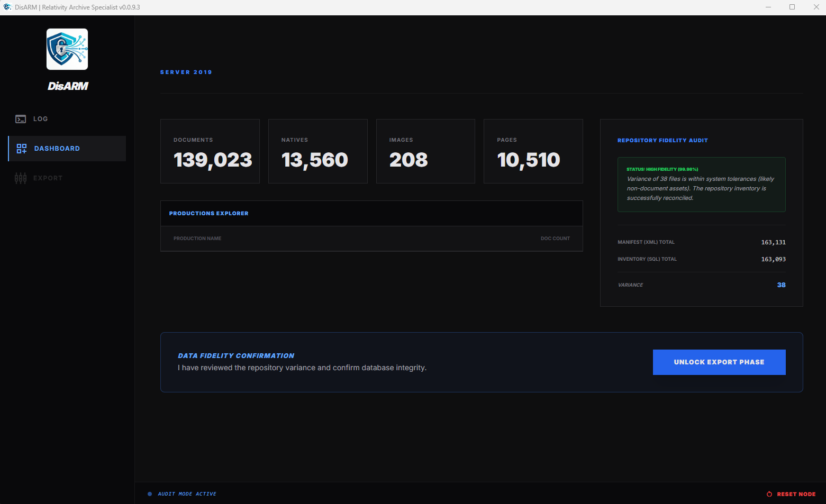
Task: Click the Doc Count column header
Action: point(555,239)
